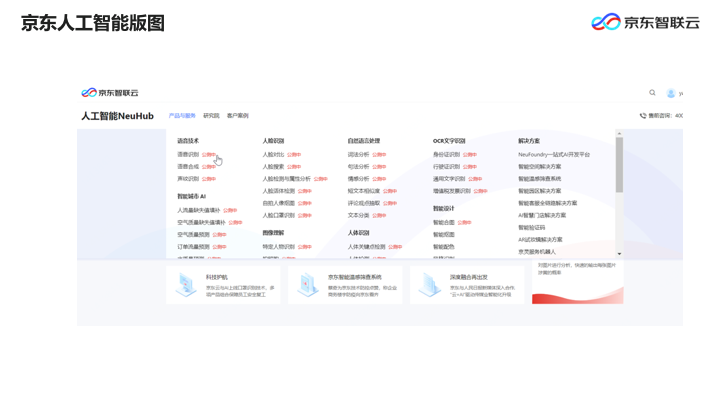The image size is (720, 405).
Task: Open the 人脸对比 link
Action: (273, 155)
